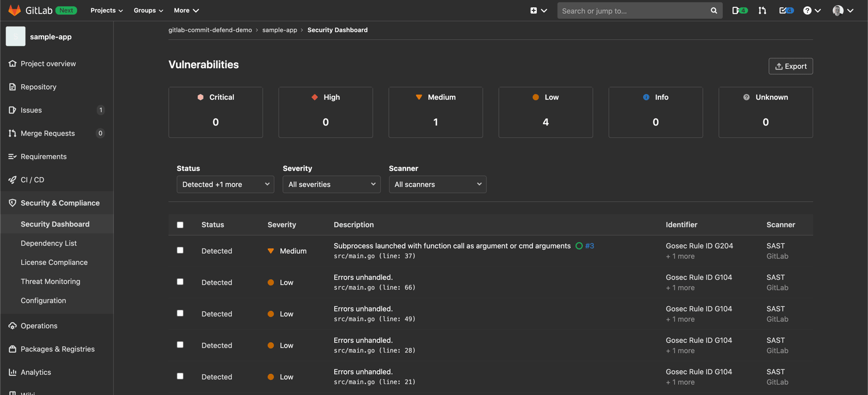Open Dependency List in sidebar
The height and width of the screenshot is (395, 868).
click(49, 243)
